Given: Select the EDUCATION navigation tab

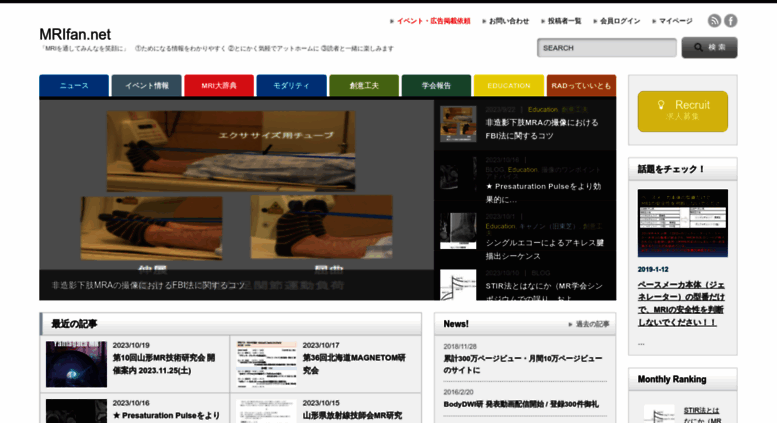Looking at the screenshot, I should pyautogui.click(x=509, y=86).
